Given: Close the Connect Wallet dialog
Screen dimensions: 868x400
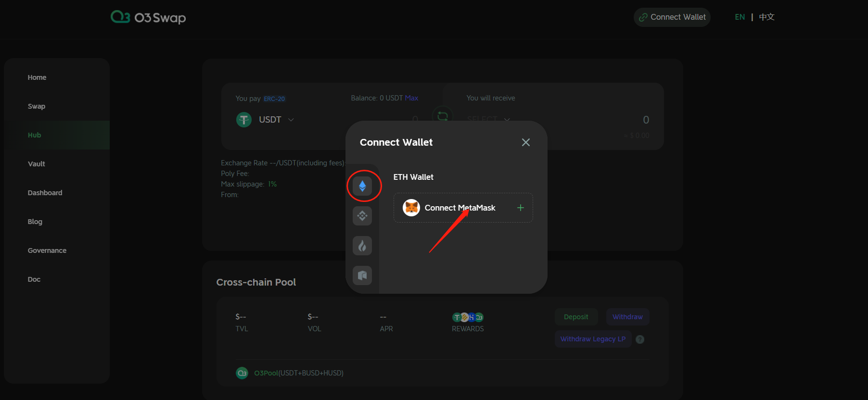Looking at the screenshot, I should click(x=526, y=142).
